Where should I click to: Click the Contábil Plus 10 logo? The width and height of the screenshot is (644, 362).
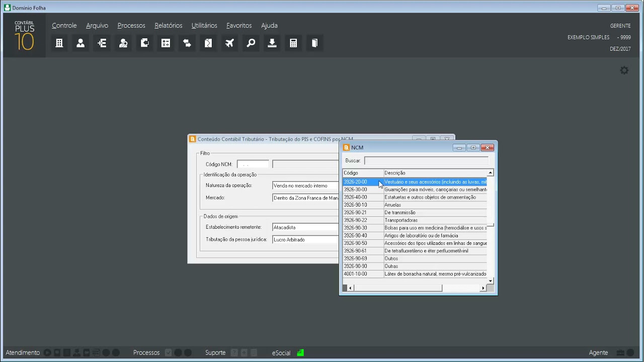pos(24,35)
